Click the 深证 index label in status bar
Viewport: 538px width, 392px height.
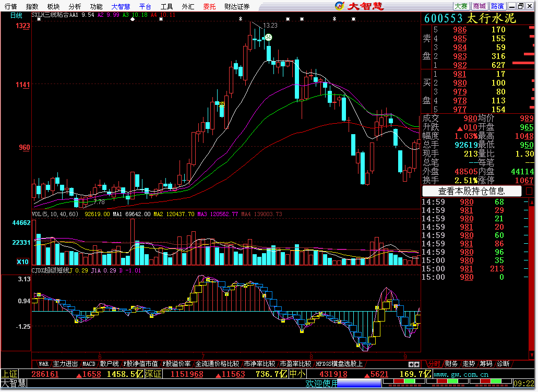click(x=153, y=374)
